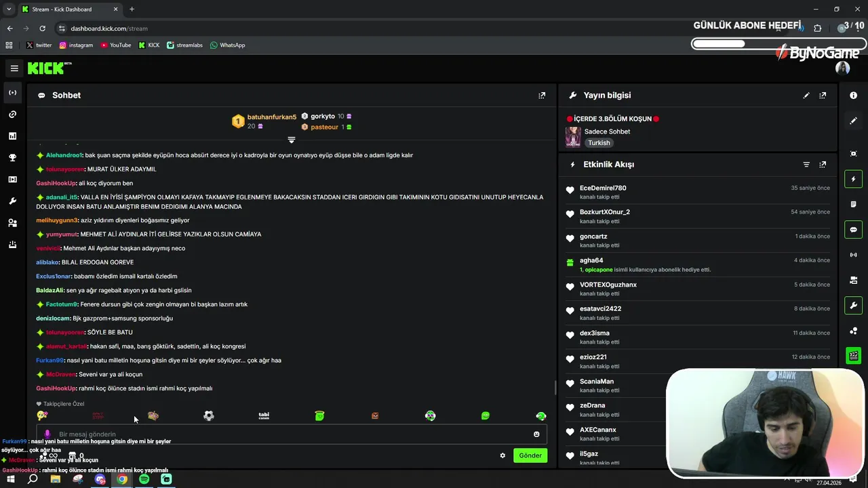Click the screen capture icon in the right sidebar
The height and width of the screenshot is (488, 868).
coord(854,154)
